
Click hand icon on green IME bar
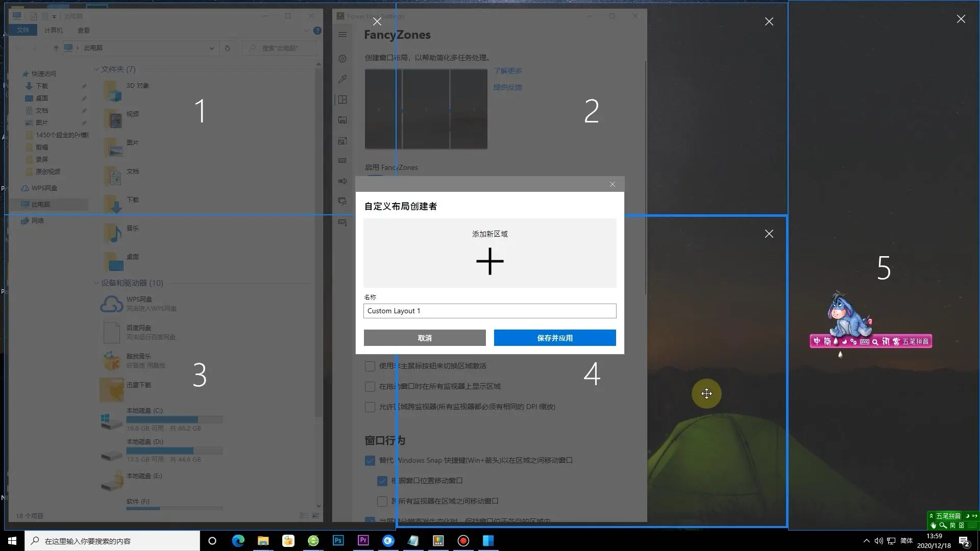933,525
